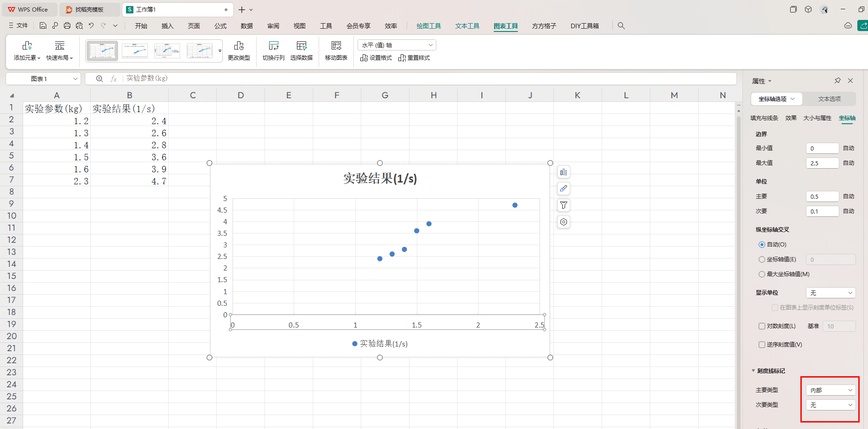Select the third chart style thumbnail
The image size is (868, 429).
[x=167, y=50]
